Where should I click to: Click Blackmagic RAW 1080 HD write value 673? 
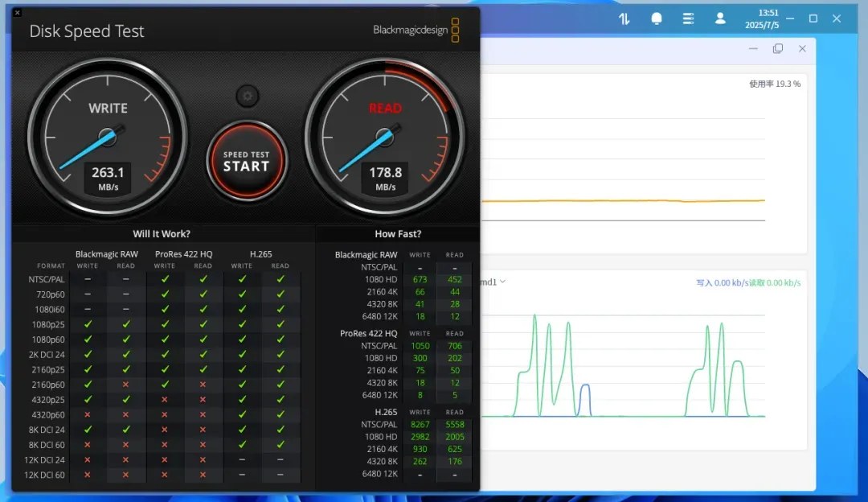(x=420, y=280)
